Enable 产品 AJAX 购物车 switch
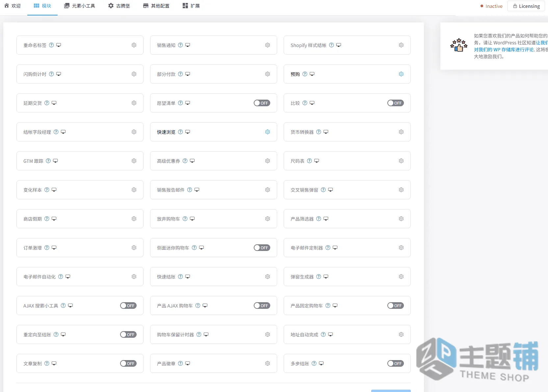The width and height of the screenshot is (548, 392). tap(262, 306)
